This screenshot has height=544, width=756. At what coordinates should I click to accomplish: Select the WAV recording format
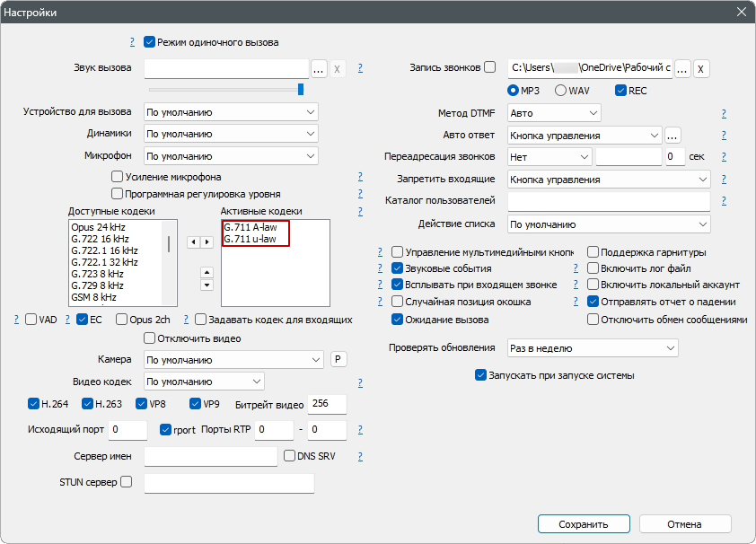[561, 91]
